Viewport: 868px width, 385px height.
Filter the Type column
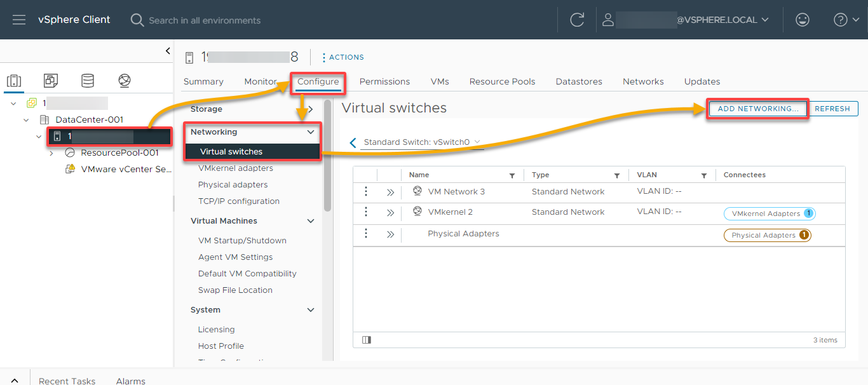click(616, 175)
